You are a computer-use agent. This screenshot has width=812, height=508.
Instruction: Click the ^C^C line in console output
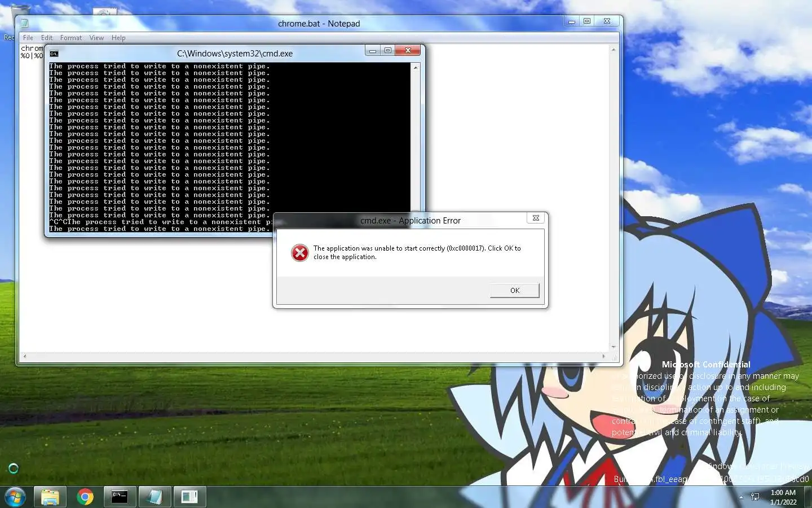160,222
